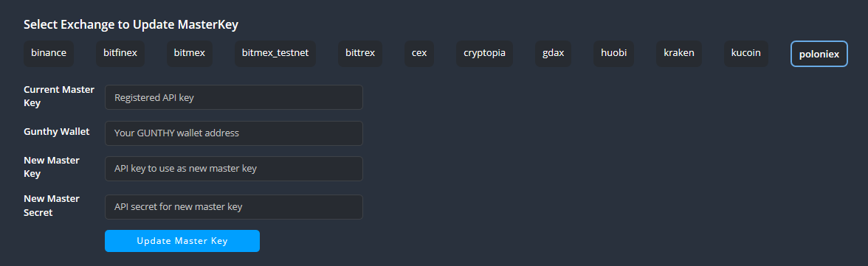Image resolution: width=868 pixels, height=266 pixels.
Task: Focus the New Master Key input
Action: coord(233,169)
